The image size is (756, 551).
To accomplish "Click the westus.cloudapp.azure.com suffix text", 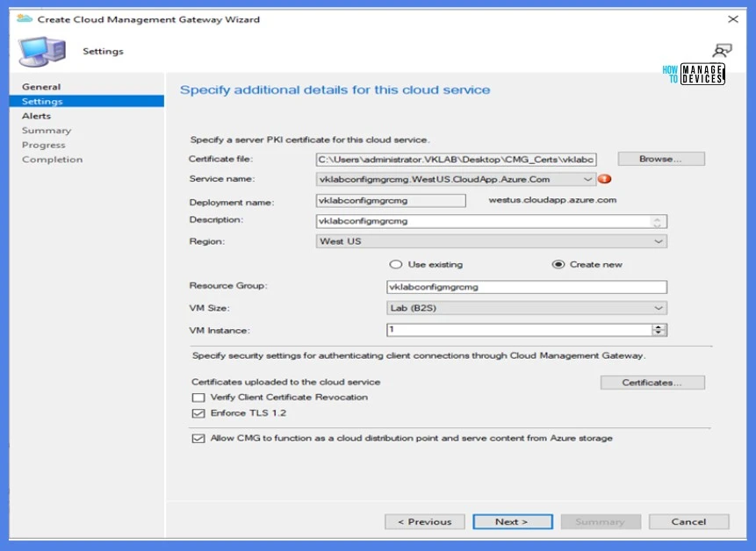I will coord(552,200).
